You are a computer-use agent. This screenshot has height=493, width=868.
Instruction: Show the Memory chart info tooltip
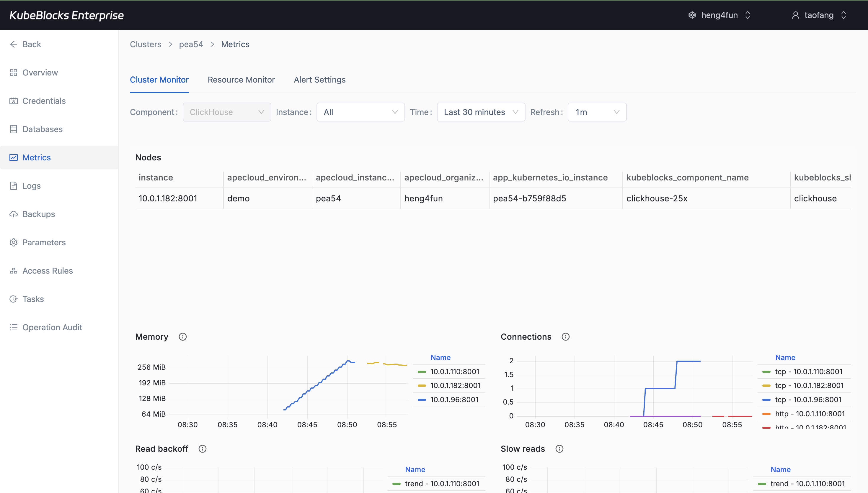tap(183, 336)
